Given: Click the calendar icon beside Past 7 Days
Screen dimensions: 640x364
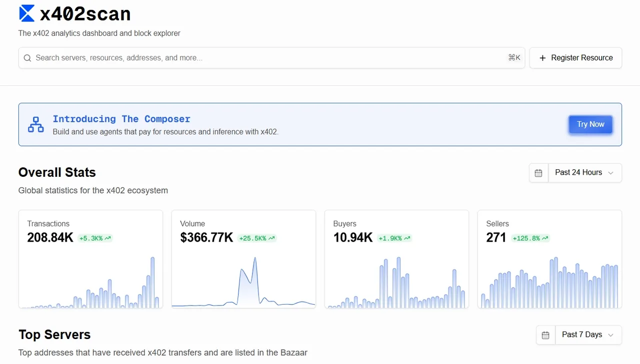Looking at the screenshot, I should (x=545, y=335).
